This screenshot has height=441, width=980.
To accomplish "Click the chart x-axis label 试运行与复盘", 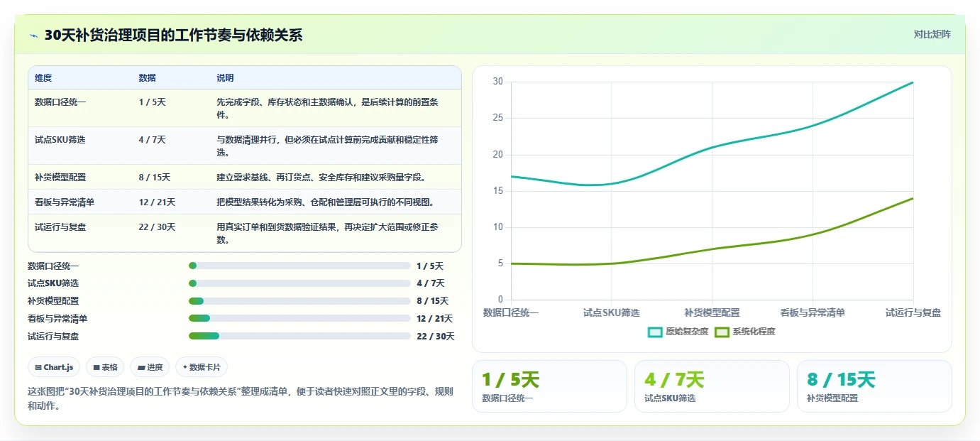I will 913,312.
